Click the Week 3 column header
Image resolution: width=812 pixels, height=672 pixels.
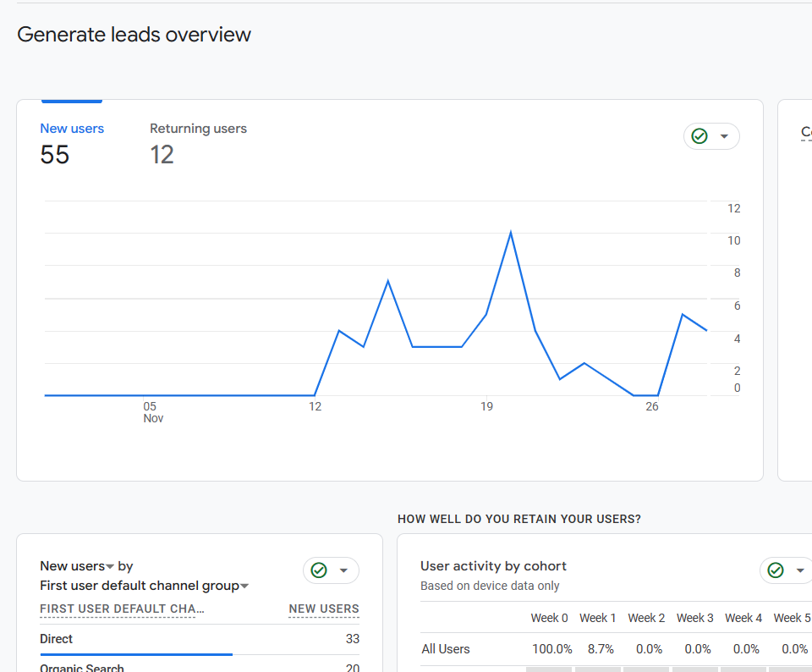coord(695,618)
